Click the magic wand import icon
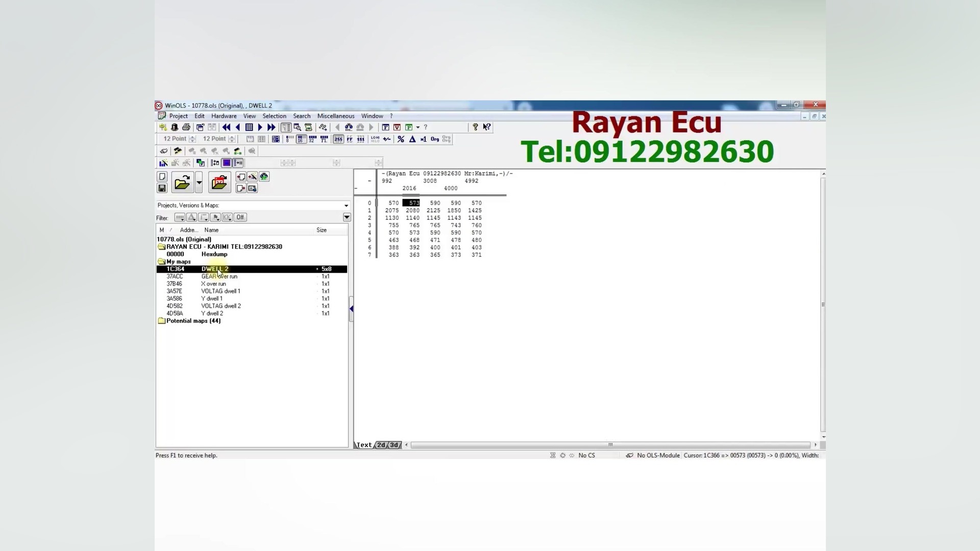The width and height of the screenshot is (980, 551). (253, 177)
